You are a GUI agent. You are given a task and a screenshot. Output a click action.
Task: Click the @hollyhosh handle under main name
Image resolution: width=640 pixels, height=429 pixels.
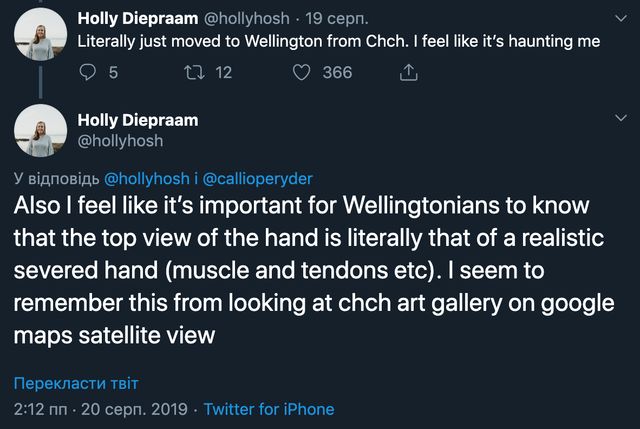(x=120, y=141)
